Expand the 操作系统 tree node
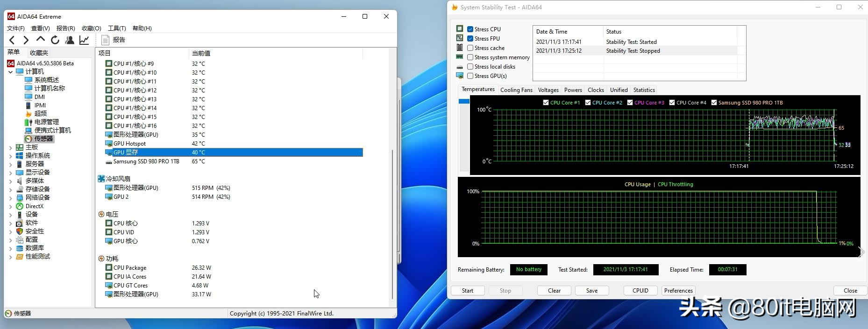This screenshot has width=868, height=329. 10,156
